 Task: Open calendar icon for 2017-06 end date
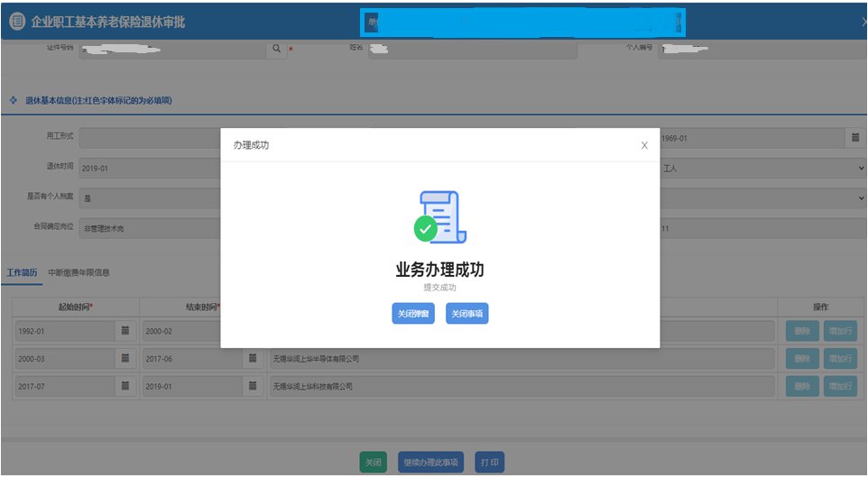(254, 359)
